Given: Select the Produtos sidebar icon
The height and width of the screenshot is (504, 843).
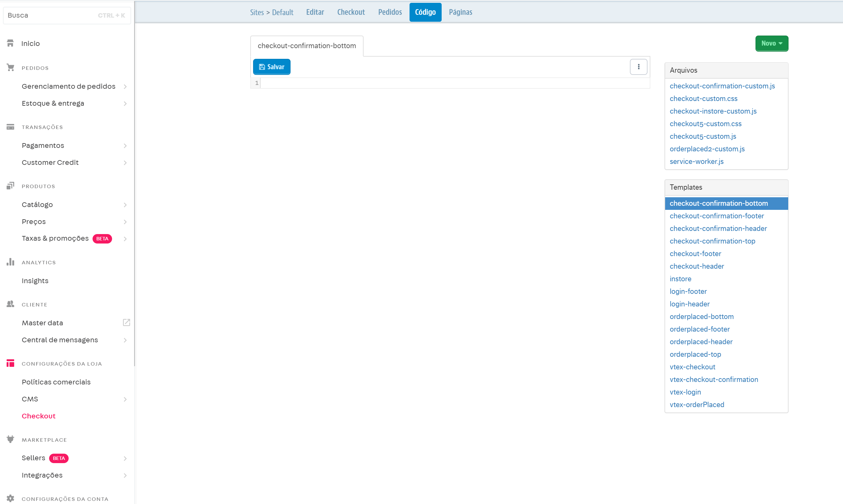Looking at the screenshot, I should [x=10, y=185].
